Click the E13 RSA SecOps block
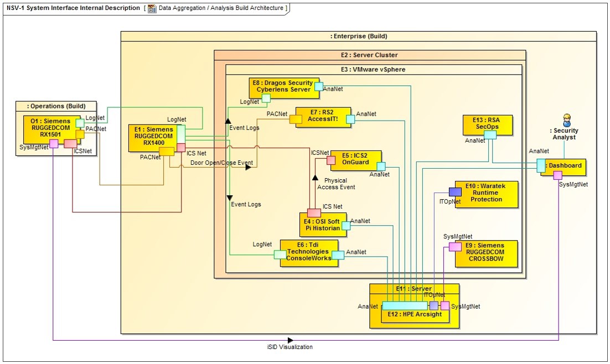The image size is (610, 364). coord(488,125)
